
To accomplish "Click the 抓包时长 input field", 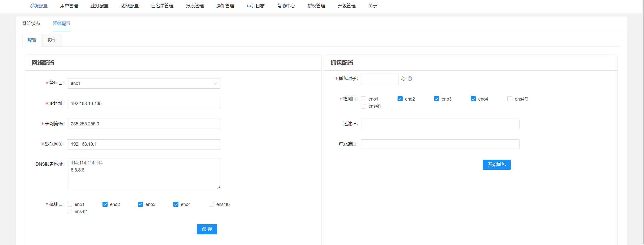I will 380,79.
